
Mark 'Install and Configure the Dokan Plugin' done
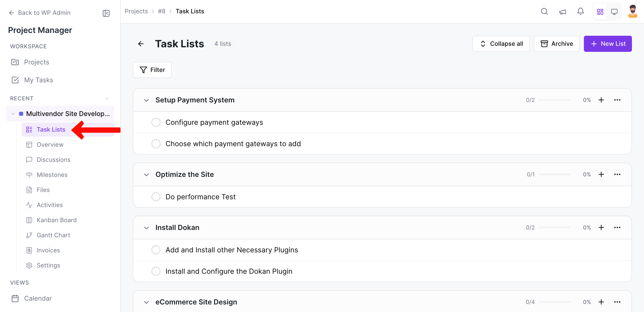156,271
